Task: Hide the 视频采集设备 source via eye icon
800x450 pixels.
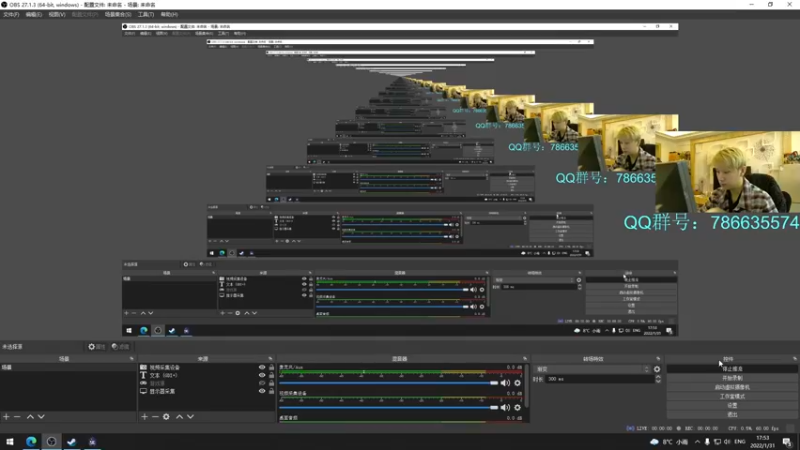Action: point(262,367)
